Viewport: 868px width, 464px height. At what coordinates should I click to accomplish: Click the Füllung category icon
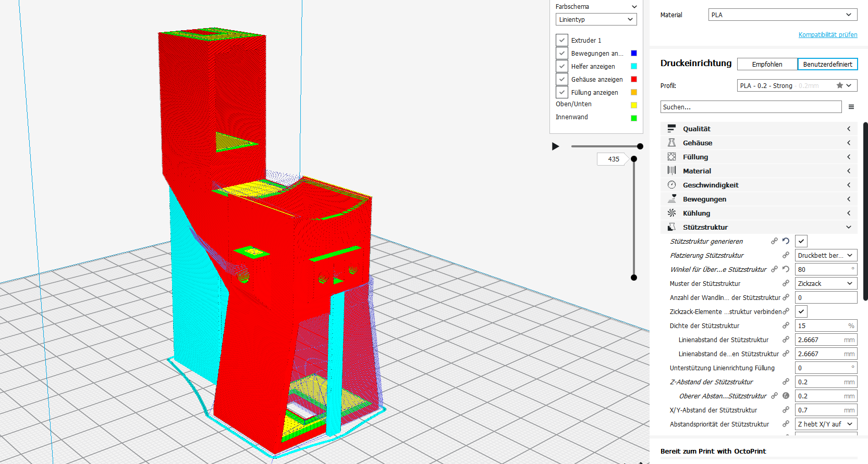(671, 157)
